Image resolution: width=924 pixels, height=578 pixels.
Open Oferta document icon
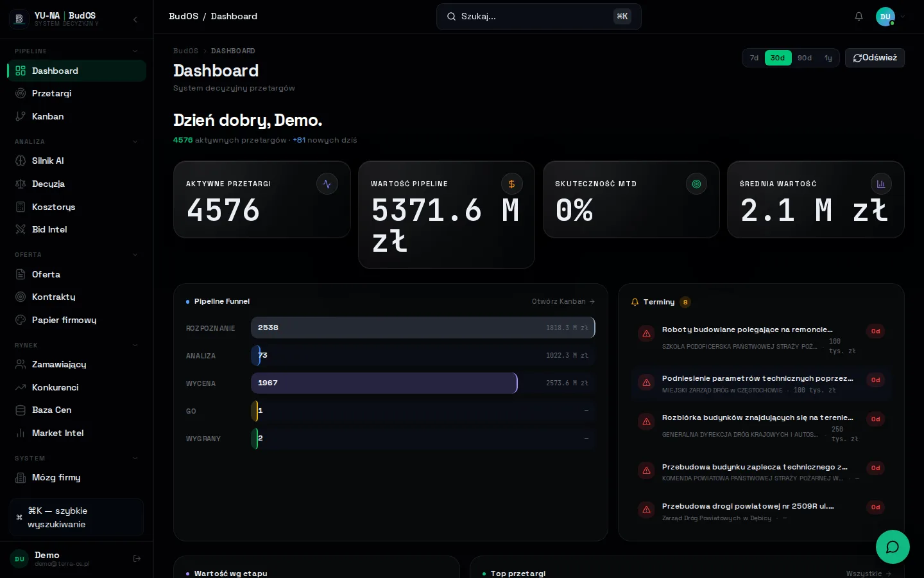pos(21,274)
